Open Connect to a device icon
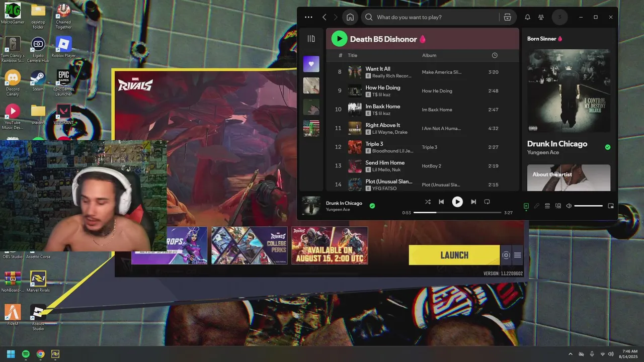The width and height of the screenshot is (644, 362). coord(558,206)
